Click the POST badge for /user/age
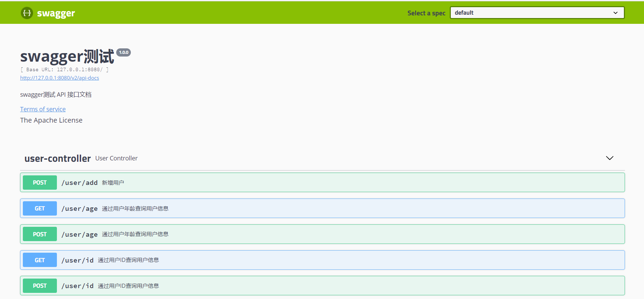The image size is (644, 299). 40,234
